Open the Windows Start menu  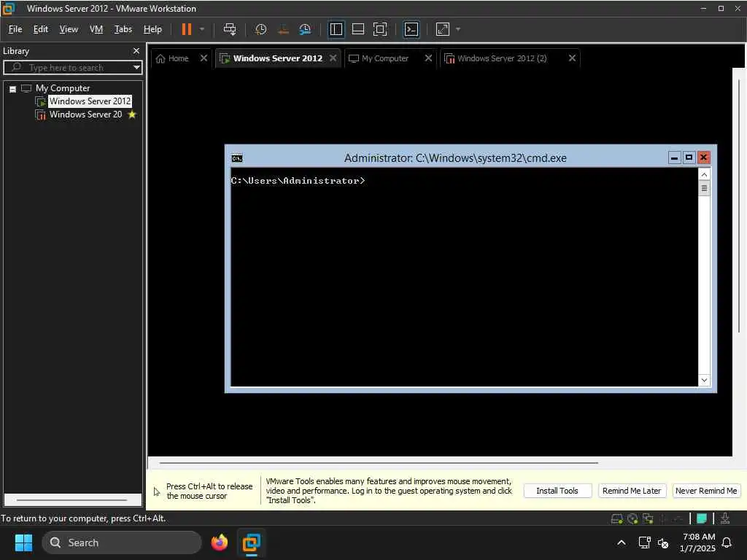click(x=23, y=542)
